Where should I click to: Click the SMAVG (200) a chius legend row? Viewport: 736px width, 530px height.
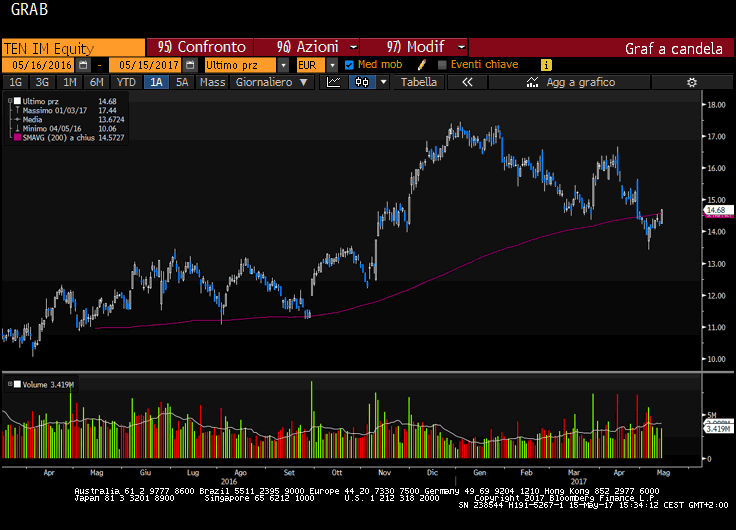point(69,138)
